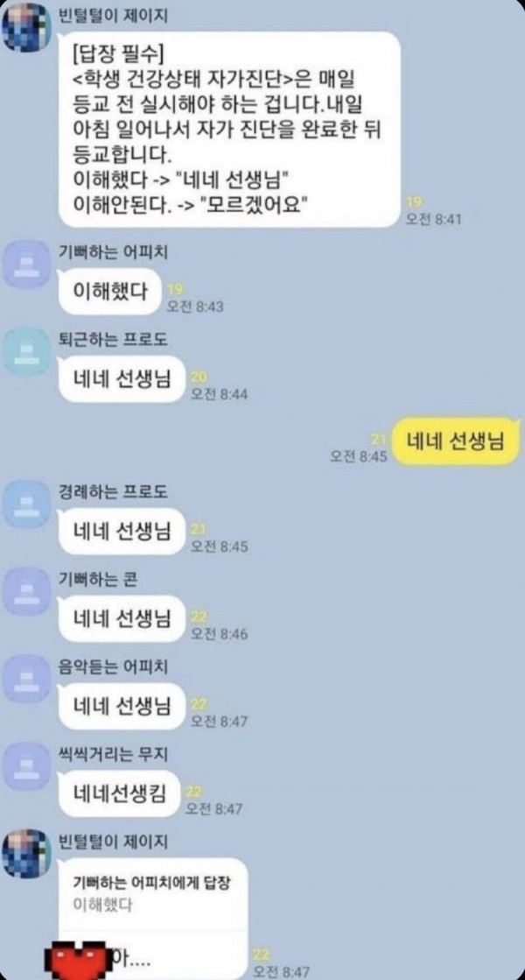Tap the 기뻐하는 콘 sender name
The width and height of the screenshot is (525, 980).
(97, 581)
